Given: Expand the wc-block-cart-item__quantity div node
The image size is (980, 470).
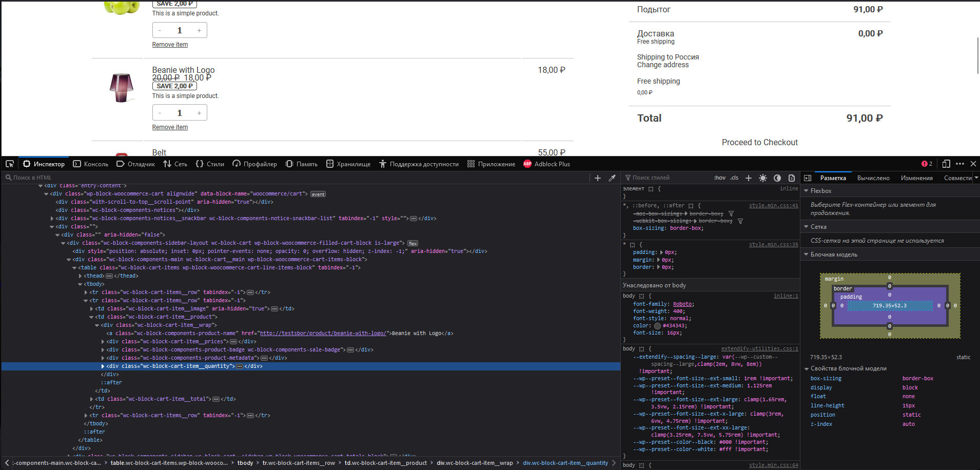Looking at the screenshot, I should point(103,366).
